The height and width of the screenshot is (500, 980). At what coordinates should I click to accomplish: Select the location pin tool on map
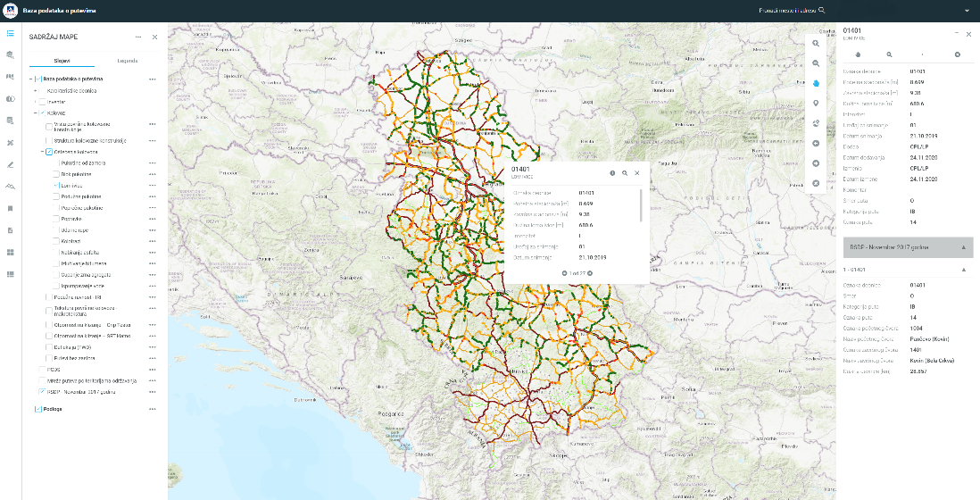816,104
